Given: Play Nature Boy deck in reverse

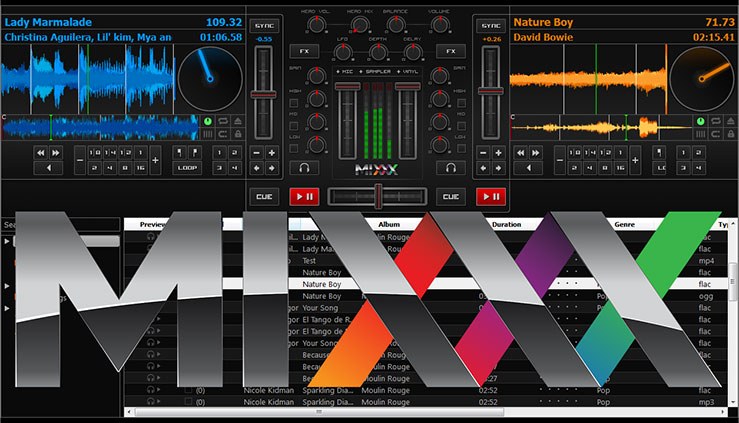Looking at the screenshot, I should [528, 168].
